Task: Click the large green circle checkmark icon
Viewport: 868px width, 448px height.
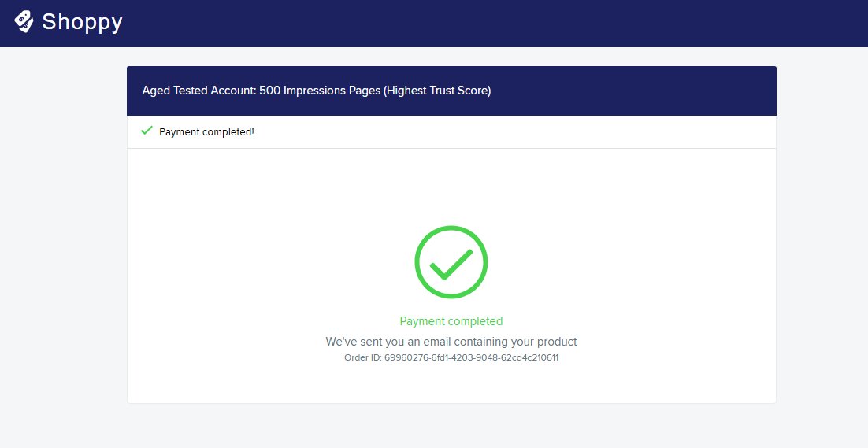Action: point(451,262)
